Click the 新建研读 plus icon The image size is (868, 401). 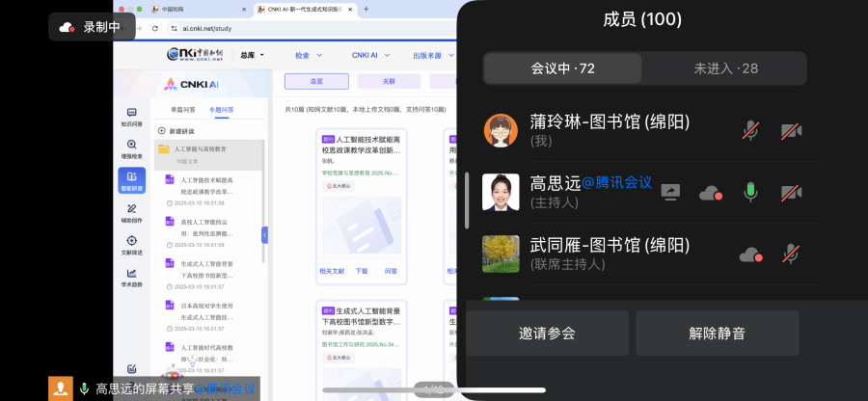point(162,131)
